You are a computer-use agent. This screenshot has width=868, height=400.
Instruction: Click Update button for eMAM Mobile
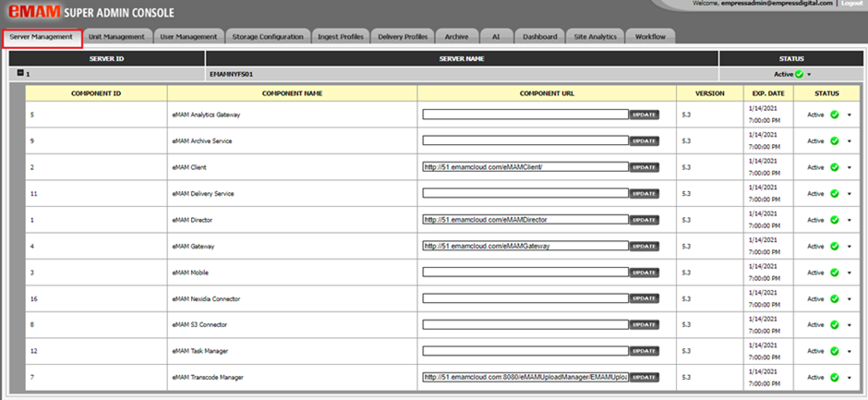(x=644, y=273)
